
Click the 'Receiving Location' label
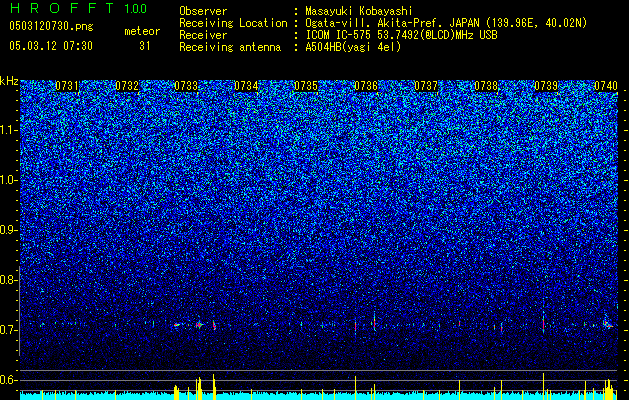[233, 23]
